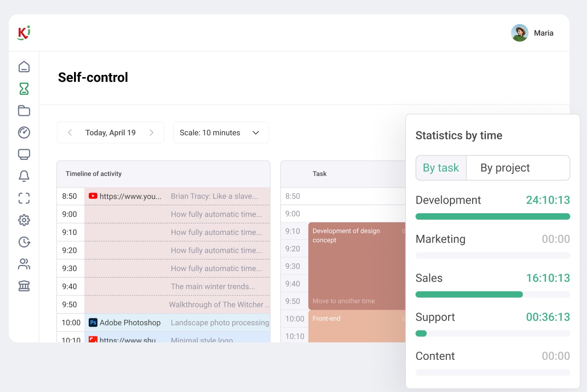Open the home icon in sidebar

click(x=24, y=67)
